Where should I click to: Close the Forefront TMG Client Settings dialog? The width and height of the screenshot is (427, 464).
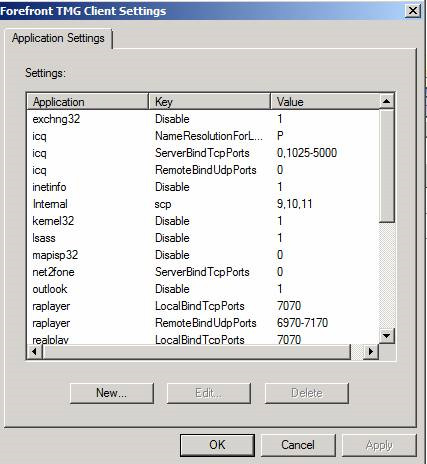(x=413, y=11)
